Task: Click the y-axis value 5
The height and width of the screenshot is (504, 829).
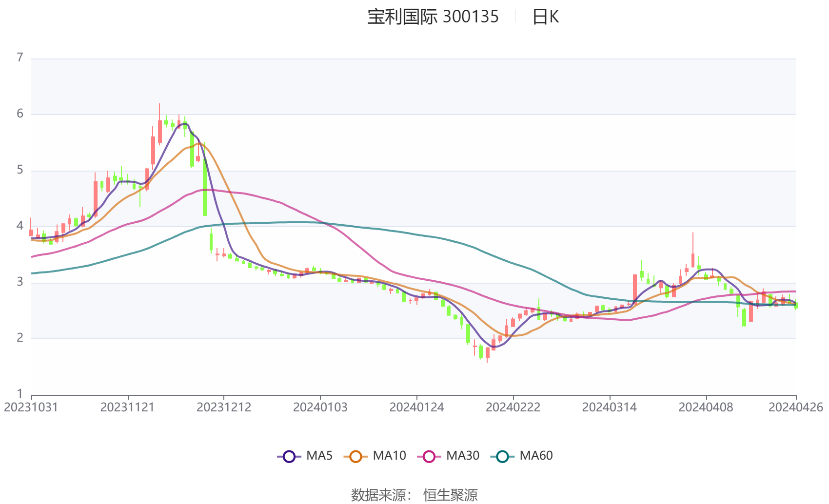Action: [x=20, y=170]
